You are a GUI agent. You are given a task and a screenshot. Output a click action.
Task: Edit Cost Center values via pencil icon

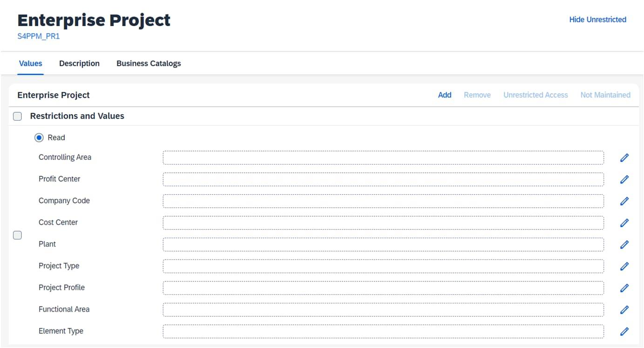pos(624,223)
